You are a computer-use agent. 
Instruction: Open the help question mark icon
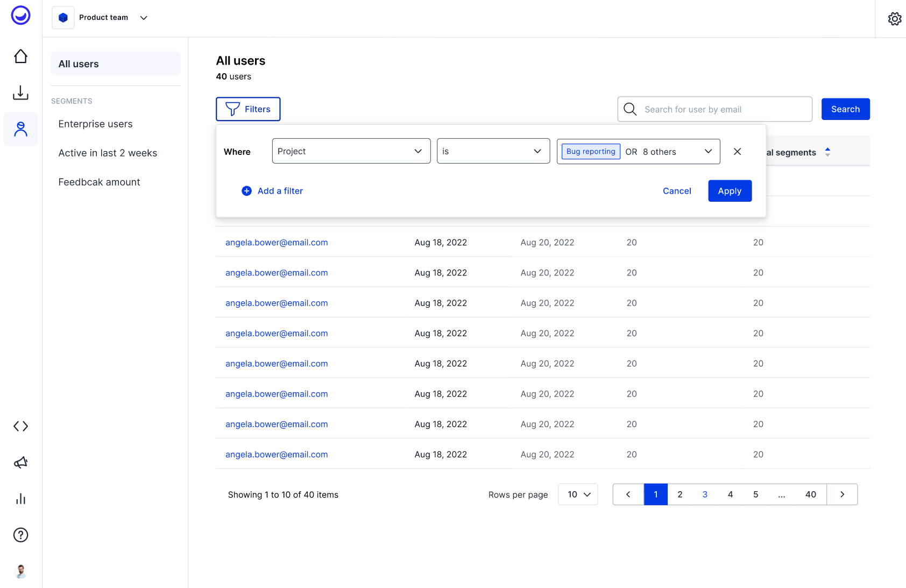(20, 535)
